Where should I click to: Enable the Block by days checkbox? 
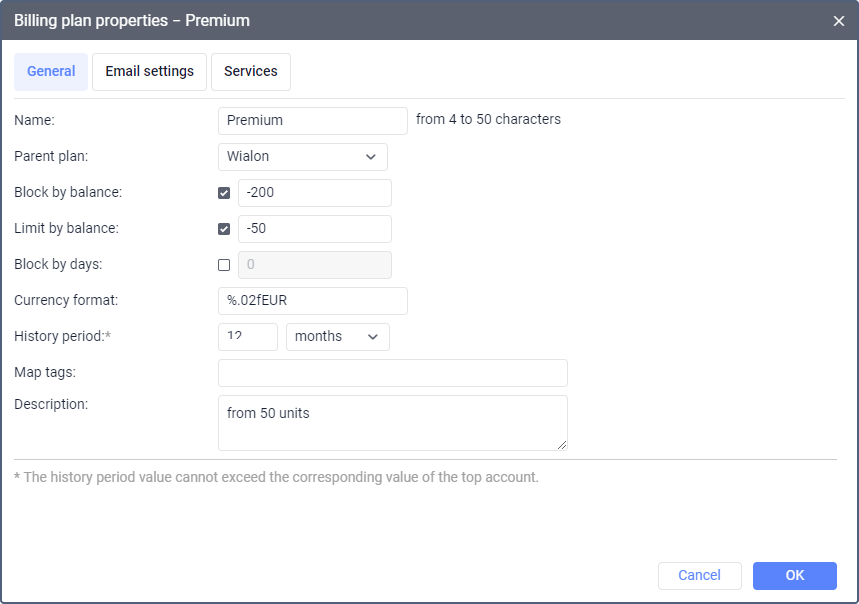click(224, 265)
